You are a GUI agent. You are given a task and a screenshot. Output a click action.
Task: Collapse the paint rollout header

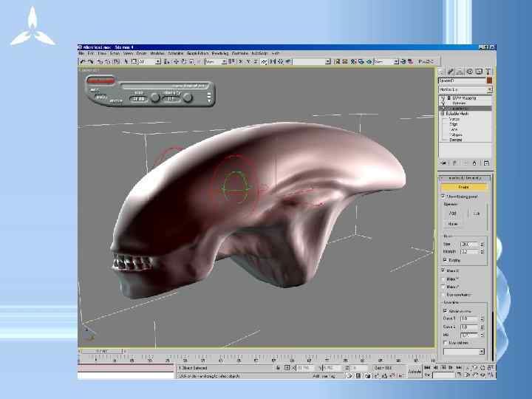pyautogui.click(x=465, y=178)
